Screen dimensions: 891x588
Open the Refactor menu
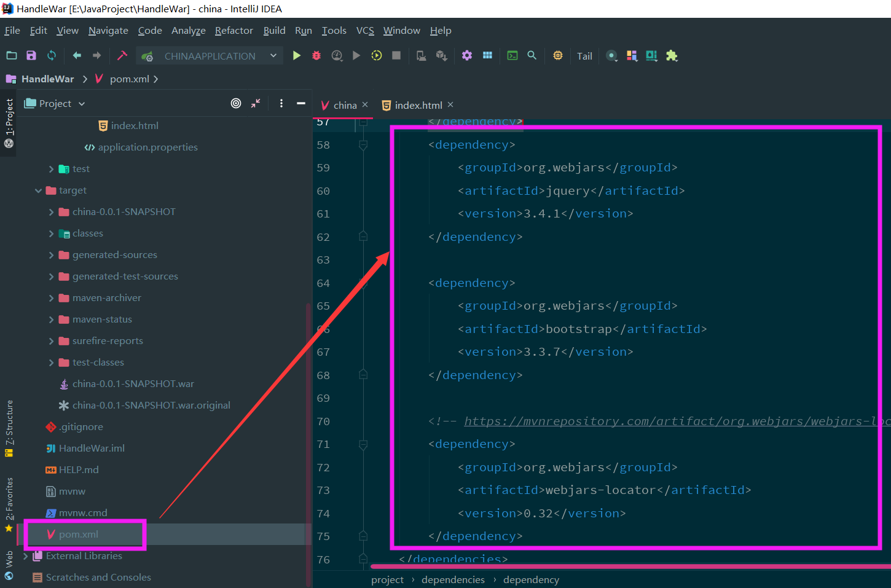point(234,30)
